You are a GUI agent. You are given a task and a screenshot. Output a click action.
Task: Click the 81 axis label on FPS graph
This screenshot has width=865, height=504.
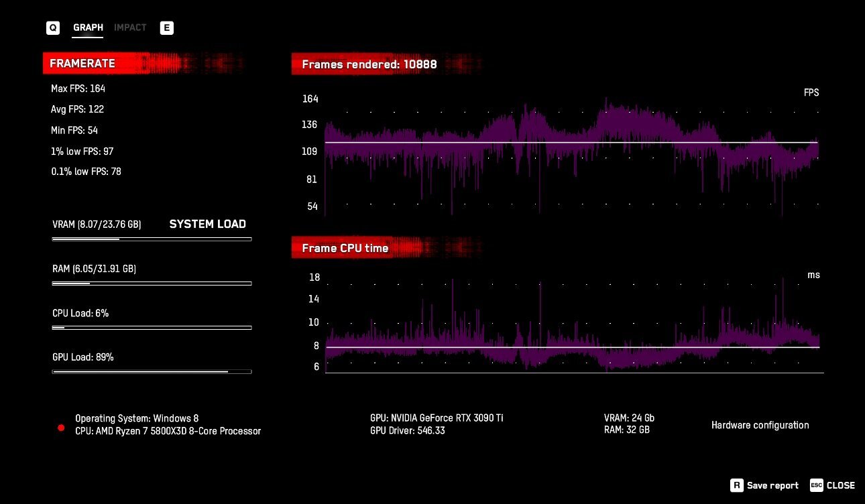[x=312, y=180]
